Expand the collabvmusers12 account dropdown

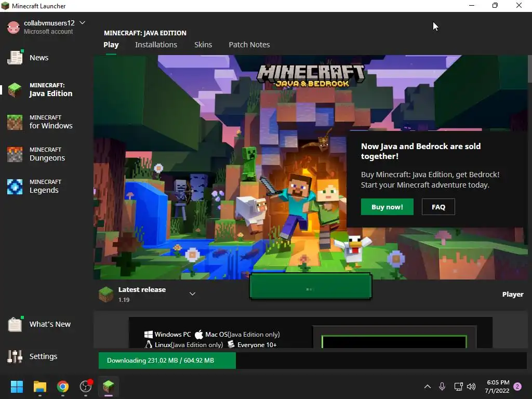[82, 23]
